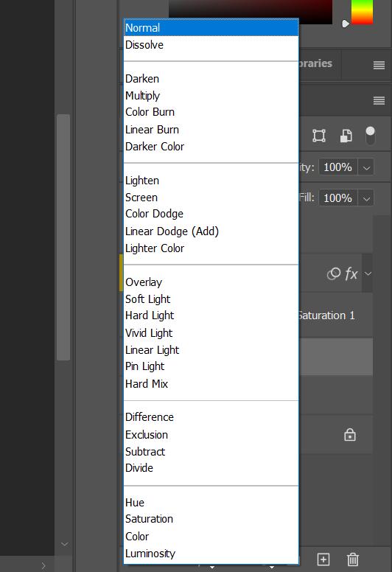The height and width of the screenshot is (572, 392).
Task: Choose Hue blend mode
Action: click(x=211, y=502)
